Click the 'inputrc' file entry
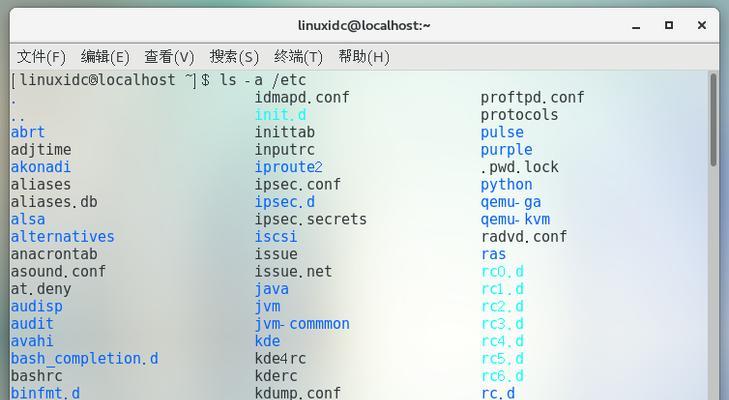The image size is (729, 400). coord(285,150)
